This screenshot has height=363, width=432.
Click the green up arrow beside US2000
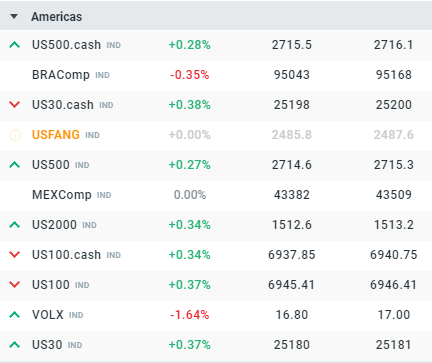[15, 225]
